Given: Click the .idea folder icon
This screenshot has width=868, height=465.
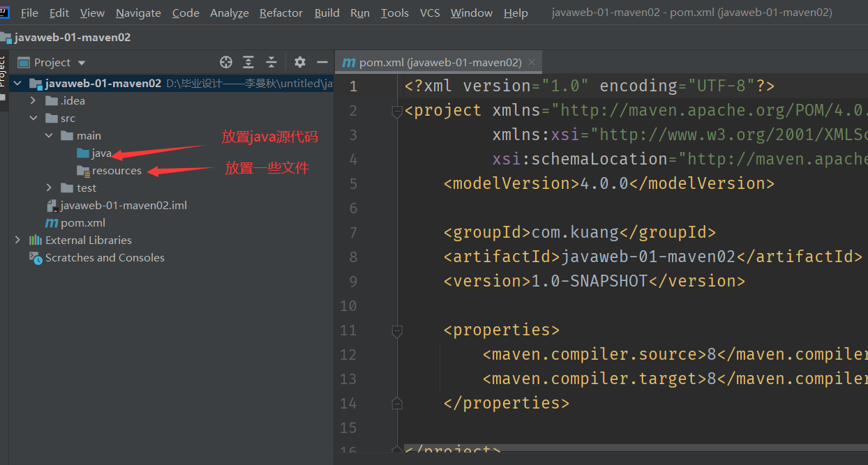Looking at the screenshot, I should coord(52,101).
